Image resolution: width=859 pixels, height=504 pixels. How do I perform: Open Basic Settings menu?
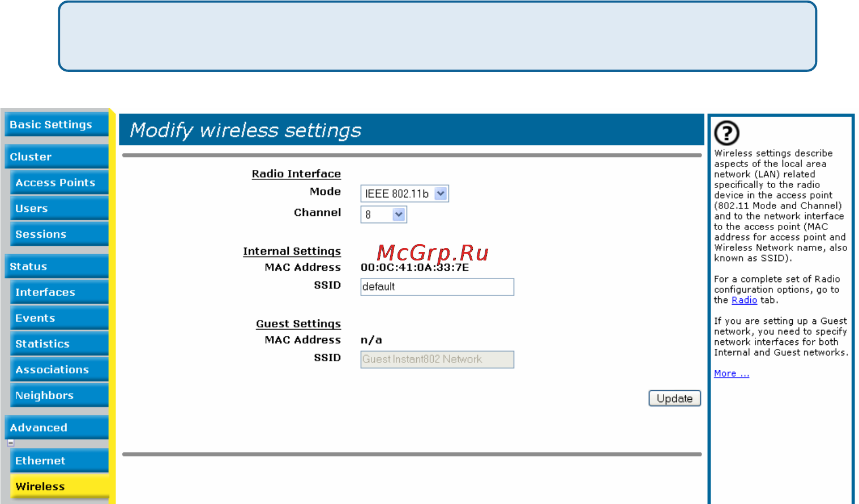point(57,125)
